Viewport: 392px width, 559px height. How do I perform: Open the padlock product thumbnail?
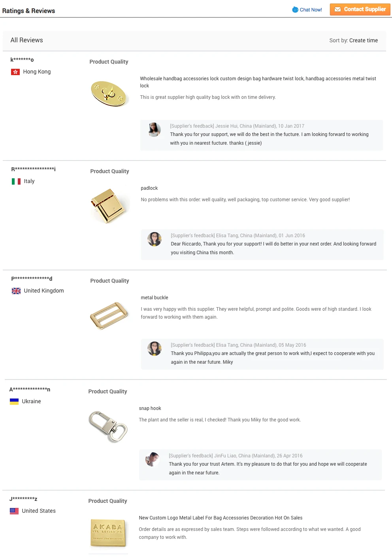pos(109,206)
